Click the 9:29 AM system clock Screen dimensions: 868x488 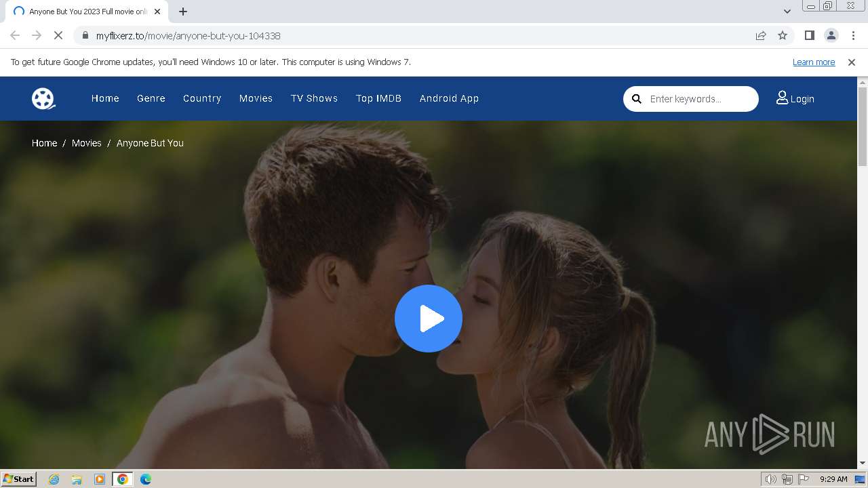[x=833, y=479]
